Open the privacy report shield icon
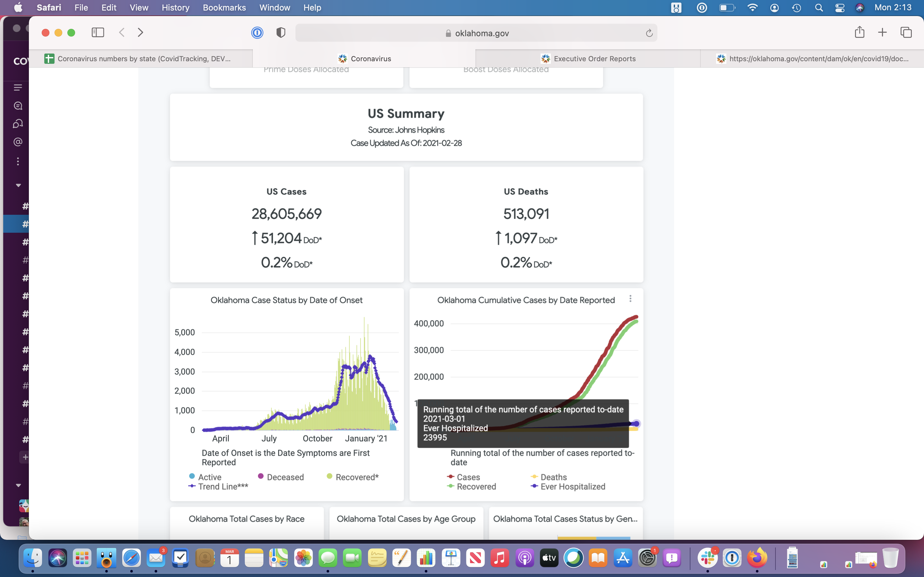This screenshot has width=924, height=577. pyautogui.click(x=281, y=33)
